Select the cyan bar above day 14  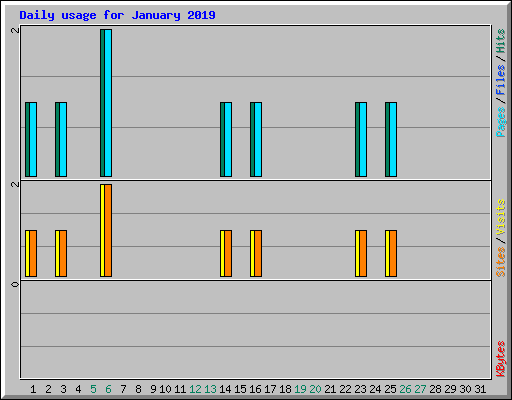coord(228,139)
